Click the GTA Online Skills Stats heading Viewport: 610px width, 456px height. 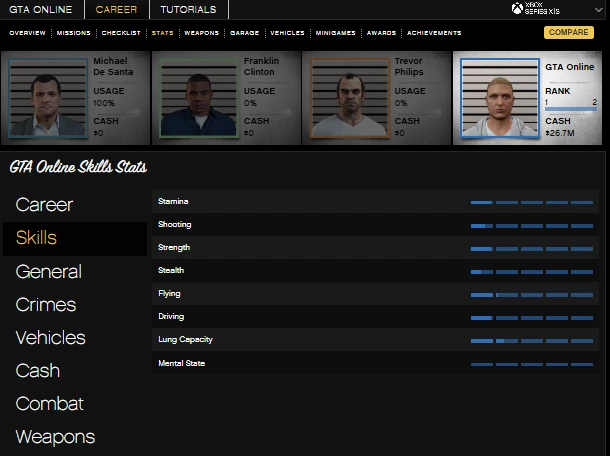coord(78,167)
